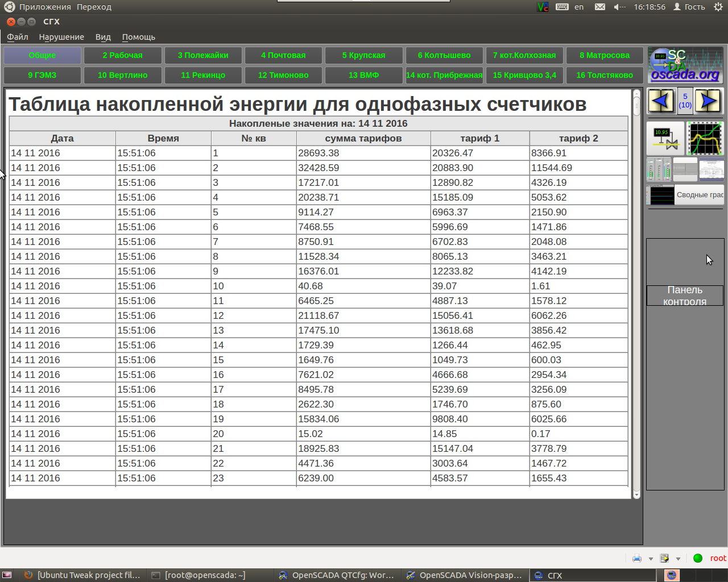
Task: Click the oscada.org logo image
Action: [x=685, y=64]
